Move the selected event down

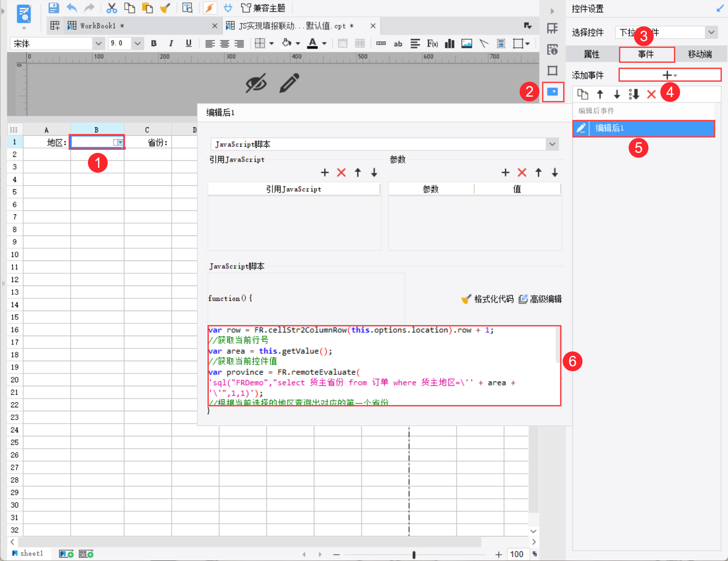click(x=617, y=94)
